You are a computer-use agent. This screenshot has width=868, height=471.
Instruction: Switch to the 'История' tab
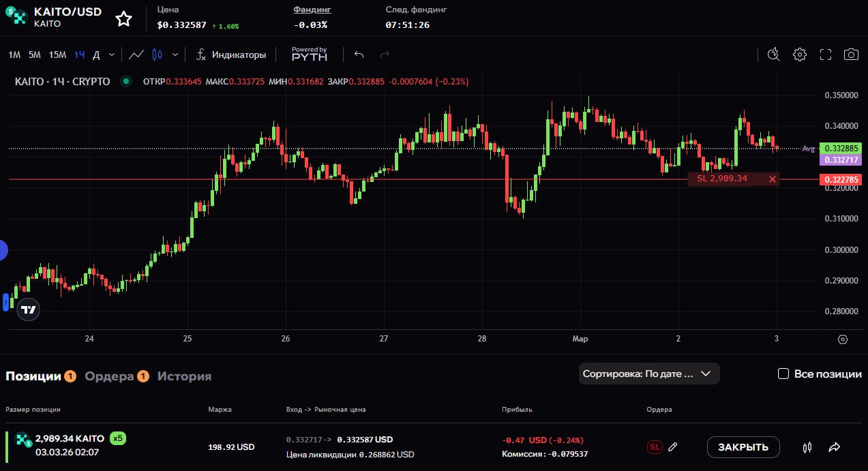pos(184,376)
